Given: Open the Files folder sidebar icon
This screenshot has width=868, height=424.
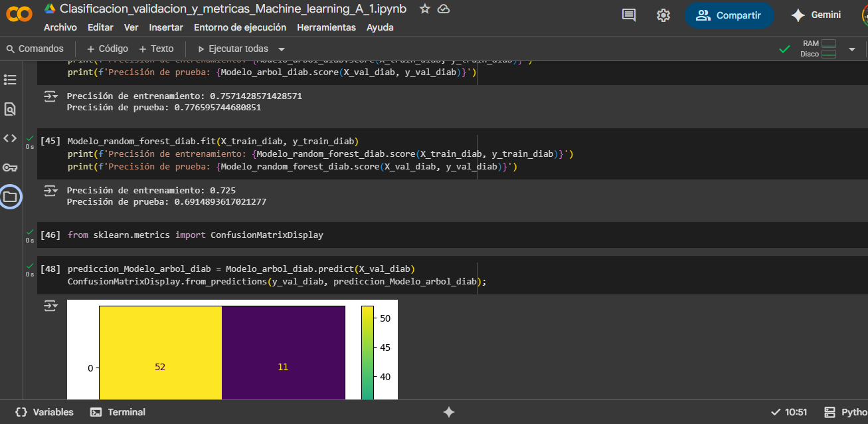Looking at the screenshot, I should [x=10, y=197].
